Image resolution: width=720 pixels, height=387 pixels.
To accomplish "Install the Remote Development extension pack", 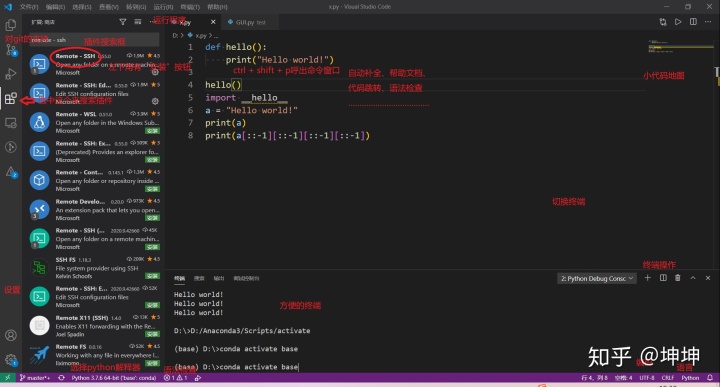I will tap(152, 218).
